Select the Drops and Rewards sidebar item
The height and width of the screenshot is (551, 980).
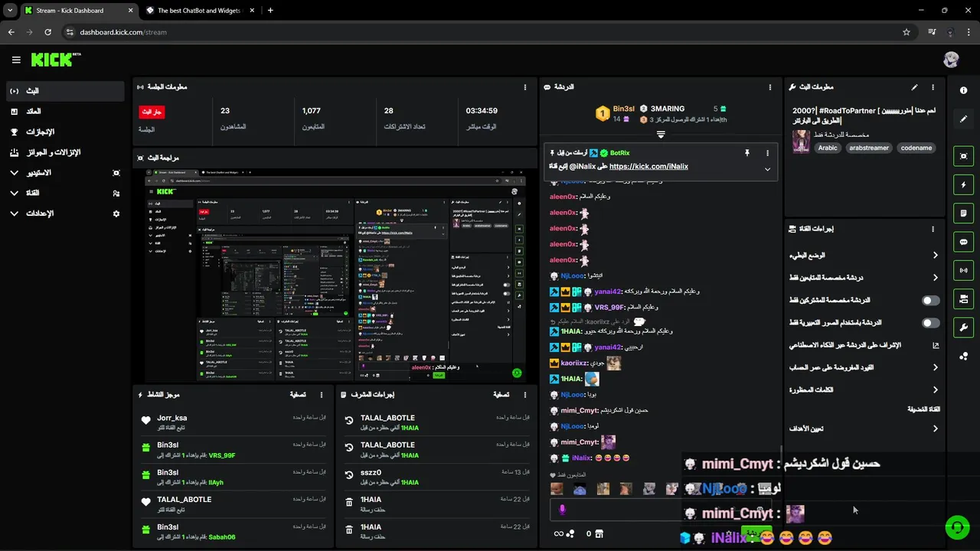[65, 152]
